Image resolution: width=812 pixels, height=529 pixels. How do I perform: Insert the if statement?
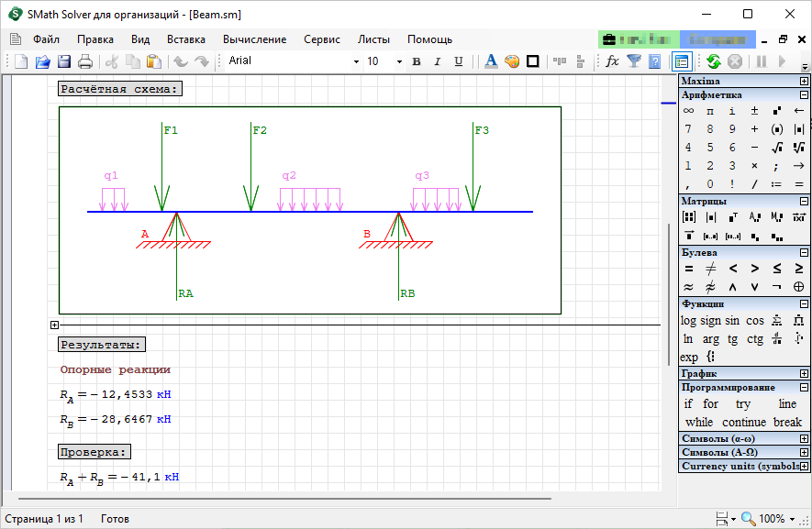(688, 403)
